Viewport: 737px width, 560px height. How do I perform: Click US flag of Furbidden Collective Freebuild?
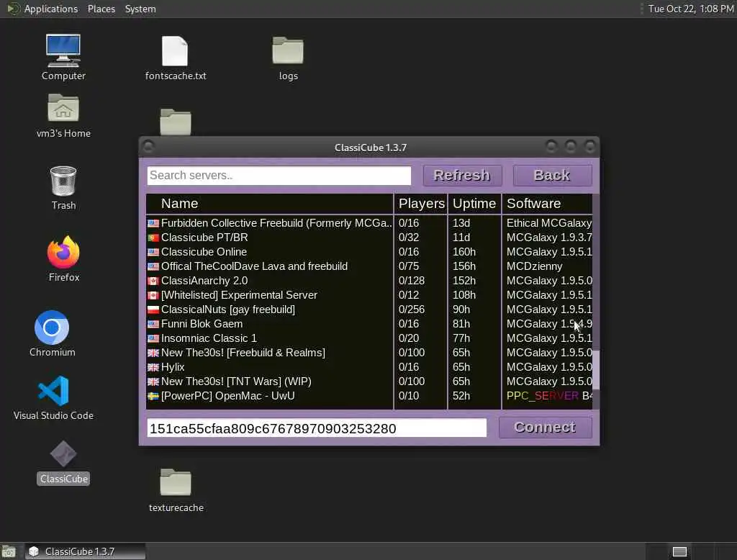tap(153, 223)
